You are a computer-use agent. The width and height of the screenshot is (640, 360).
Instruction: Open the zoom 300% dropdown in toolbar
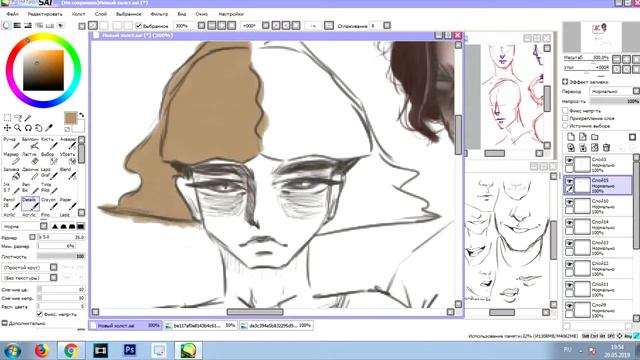coord(201,26)
